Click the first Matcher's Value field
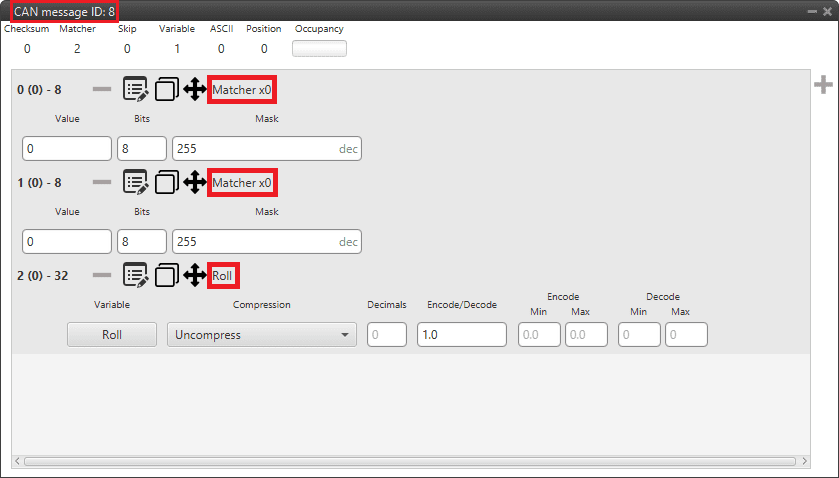 coord(66,149)
